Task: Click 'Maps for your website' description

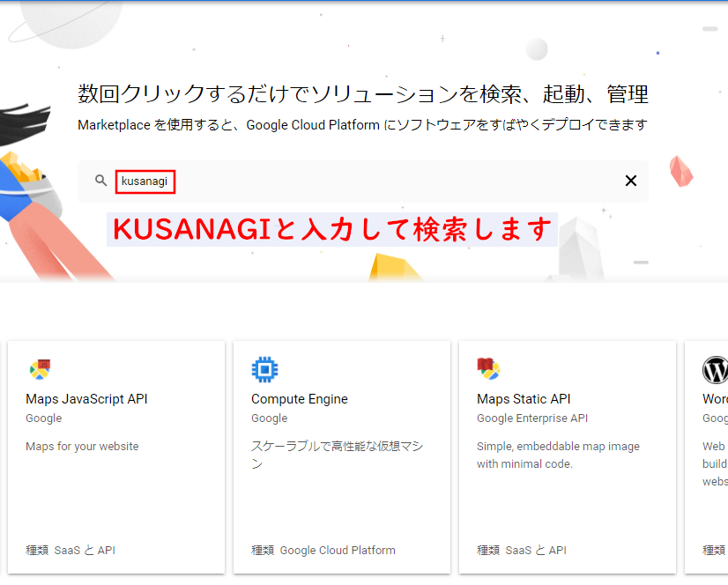Action: point(82,446)
